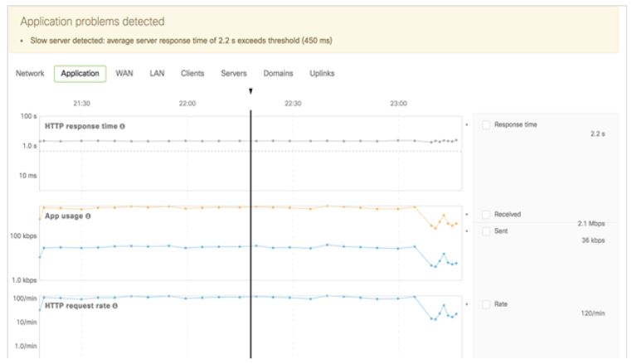This screenshot has height=364, width=632.
Task: Click the Slow server detected alert message
Action: click(180, 40)
